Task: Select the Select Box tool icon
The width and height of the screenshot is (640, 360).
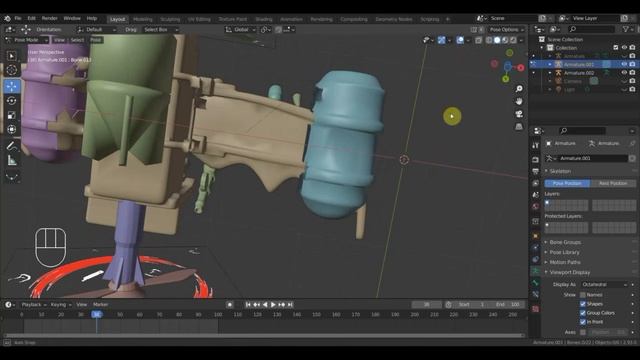Action: click(x=11, y=56)
